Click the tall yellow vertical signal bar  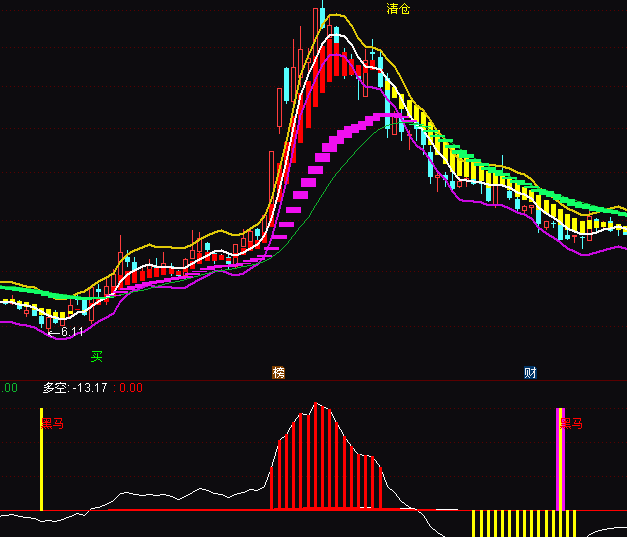[41, 460]
